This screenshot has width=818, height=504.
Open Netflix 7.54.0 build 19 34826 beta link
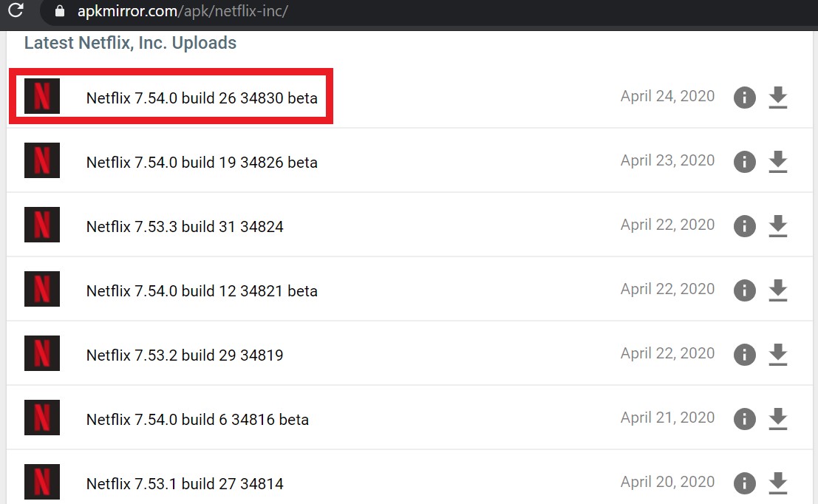(202, 163)
